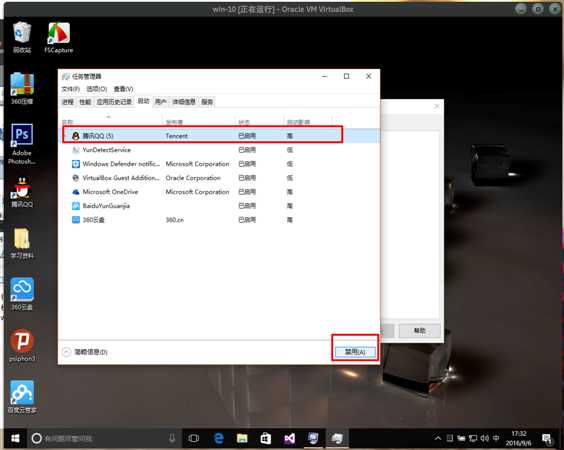Open the FSCapture desktop icon
The width and height of the screenshot is (564, 450).
pos(59,37)
